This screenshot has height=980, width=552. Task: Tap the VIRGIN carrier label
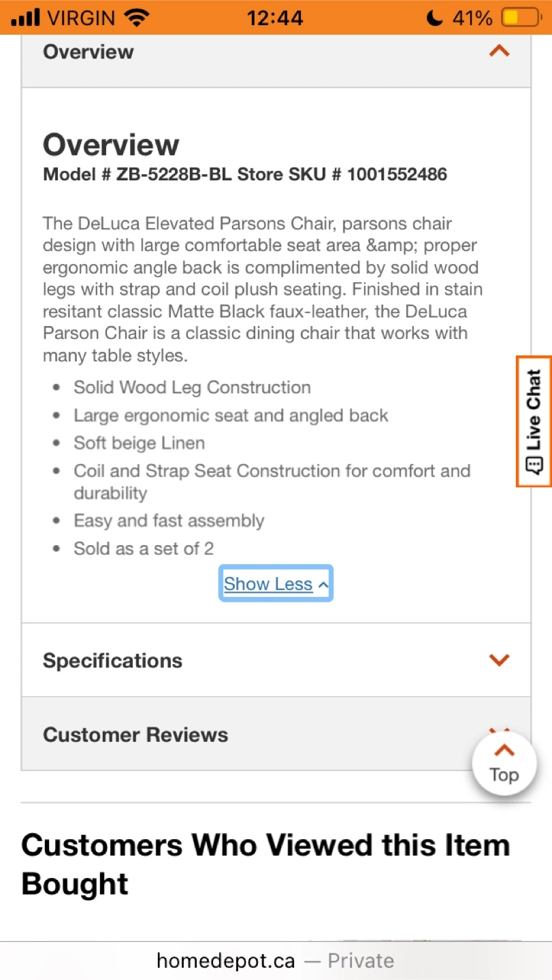point(82,18)
